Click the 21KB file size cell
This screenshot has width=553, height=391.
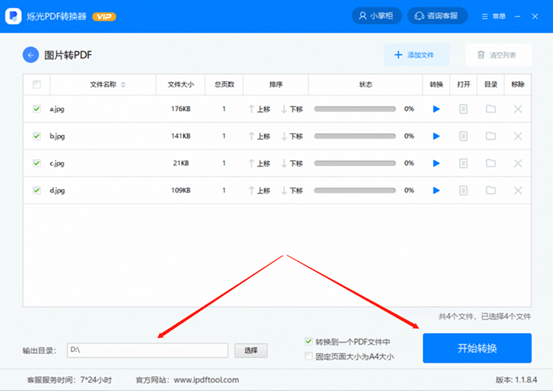181,163
